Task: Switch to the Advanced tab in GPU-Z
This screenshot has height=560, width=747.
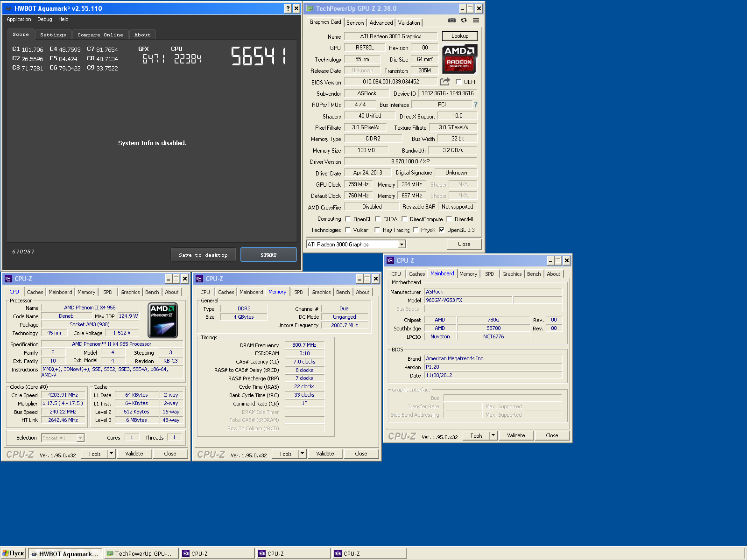Action: [381, 23]
